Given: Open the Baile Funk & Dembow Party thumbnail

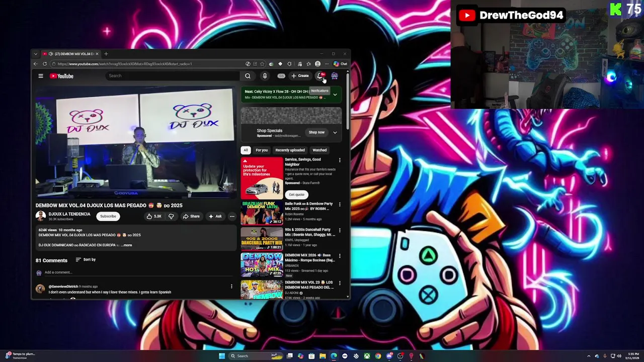Looking at the screenshot, I should pyautogui.click(x=262, y=213).
